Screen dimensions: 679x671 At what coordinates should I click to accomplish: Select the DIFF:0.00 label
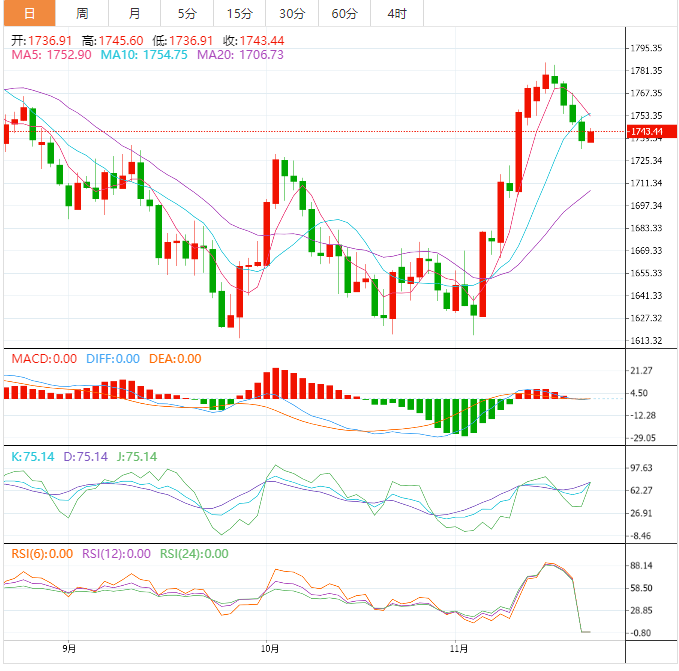pyautogui.click(x=111, y=359)
